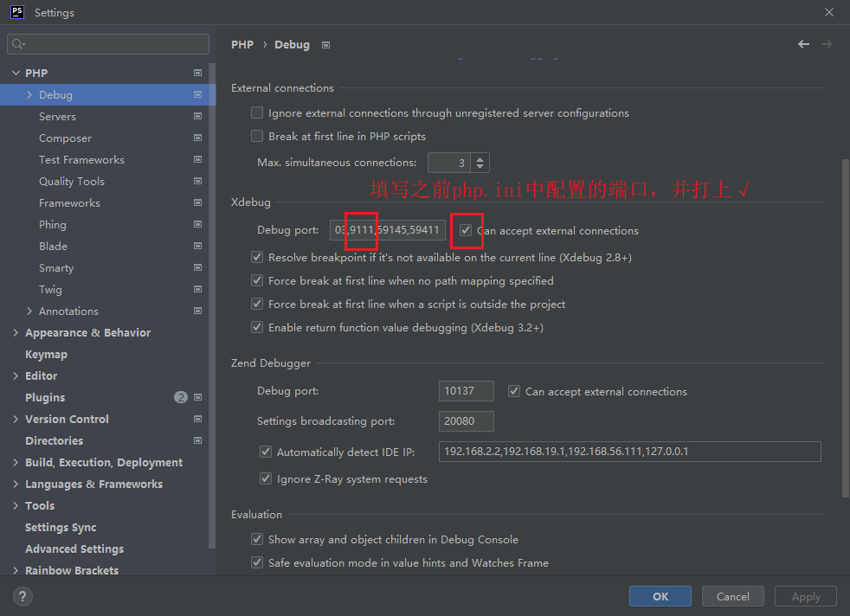Expand the Debug subtree chevron
This screenshot has width=850, height=616.
click(29, 95)
